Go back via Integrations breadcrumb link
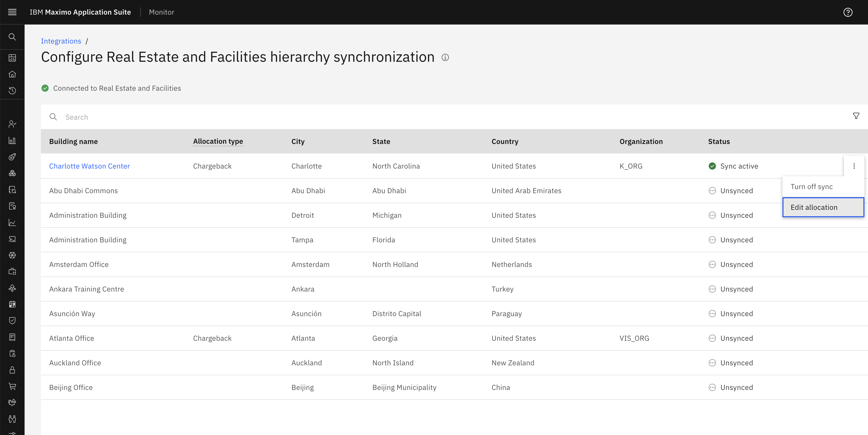The image size is (868, 435). pyautogui.click(x=61, y=41)
